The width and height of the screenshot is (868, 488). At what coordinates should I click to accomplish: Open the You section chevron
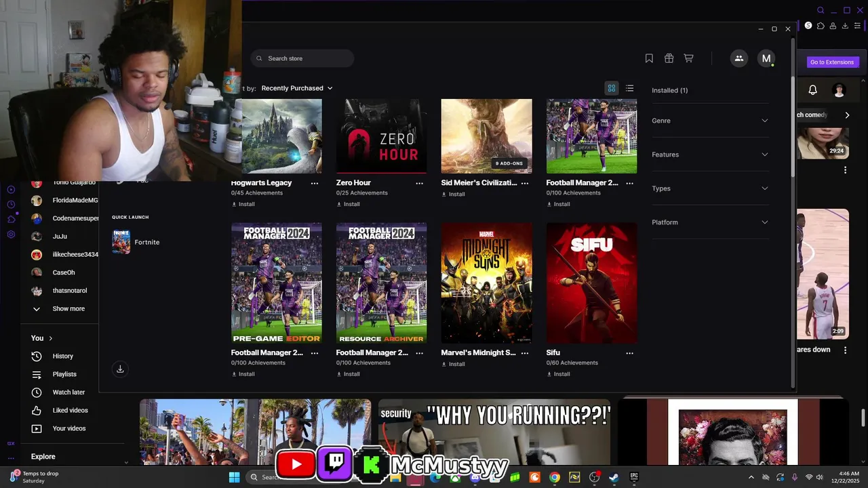(51, 338)
